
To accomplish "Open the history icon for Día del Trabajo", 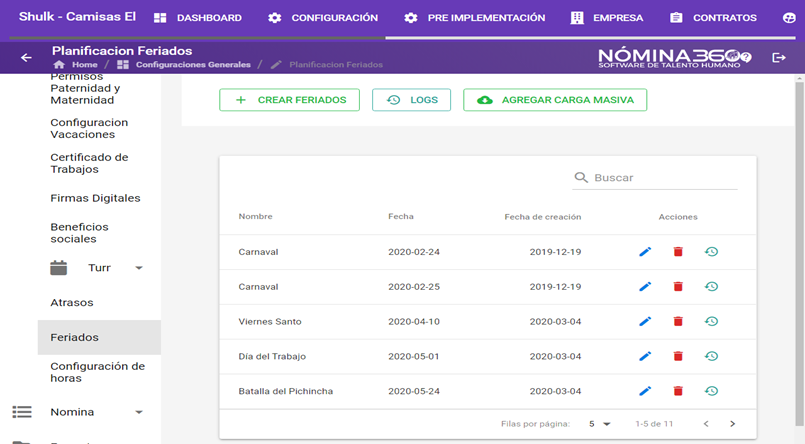I will click(711, 356).
